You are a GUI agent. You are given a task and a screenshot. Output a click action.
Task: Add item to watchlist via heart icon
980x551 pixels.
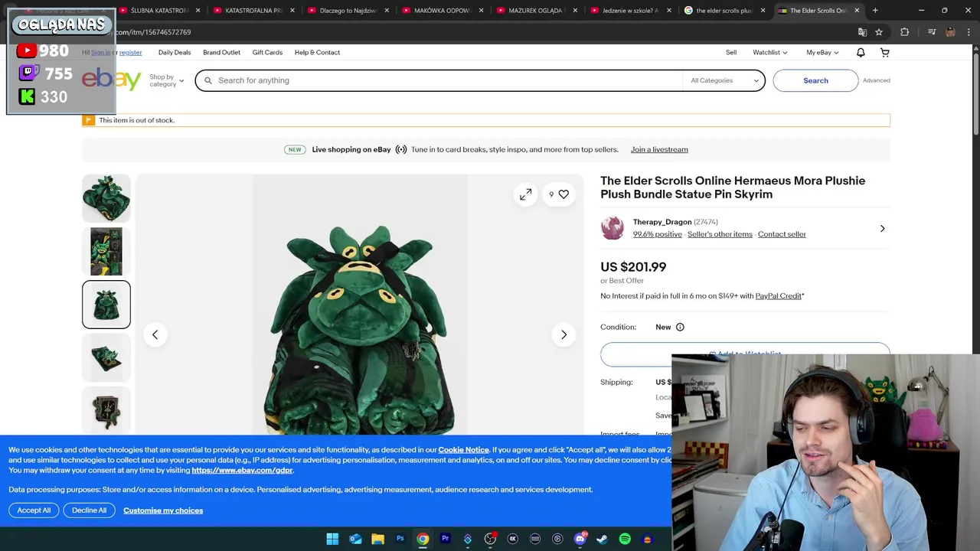click(x=563, y=194)
